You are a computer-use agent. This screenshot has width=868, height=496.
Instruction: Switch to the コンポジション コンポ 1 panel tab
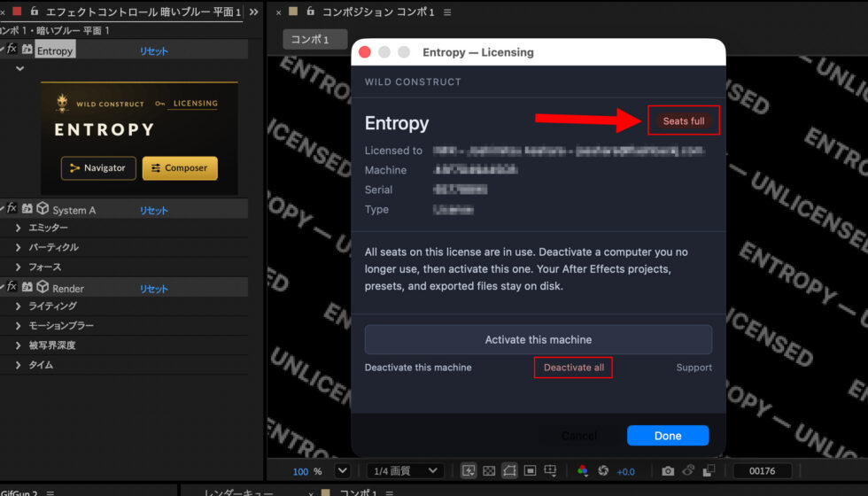coord(379,12)
